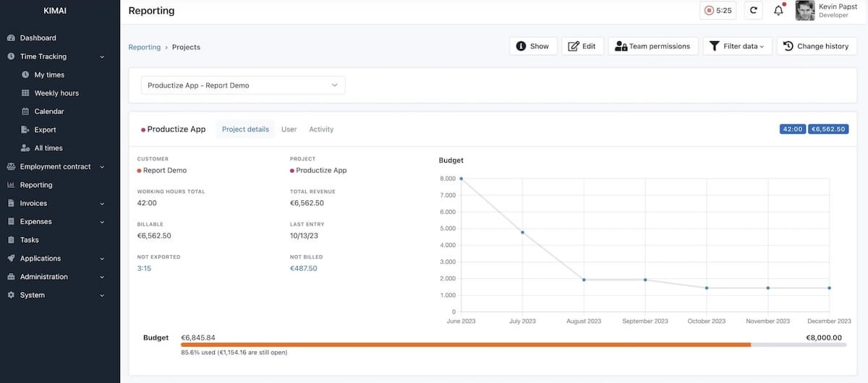
Task: Open Calendar in the sidebar
Action: pos(49,111)
